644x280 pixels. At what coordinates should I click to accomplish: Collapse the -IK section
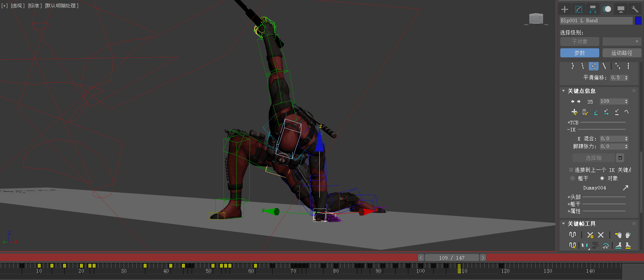(x=571, y=130)
